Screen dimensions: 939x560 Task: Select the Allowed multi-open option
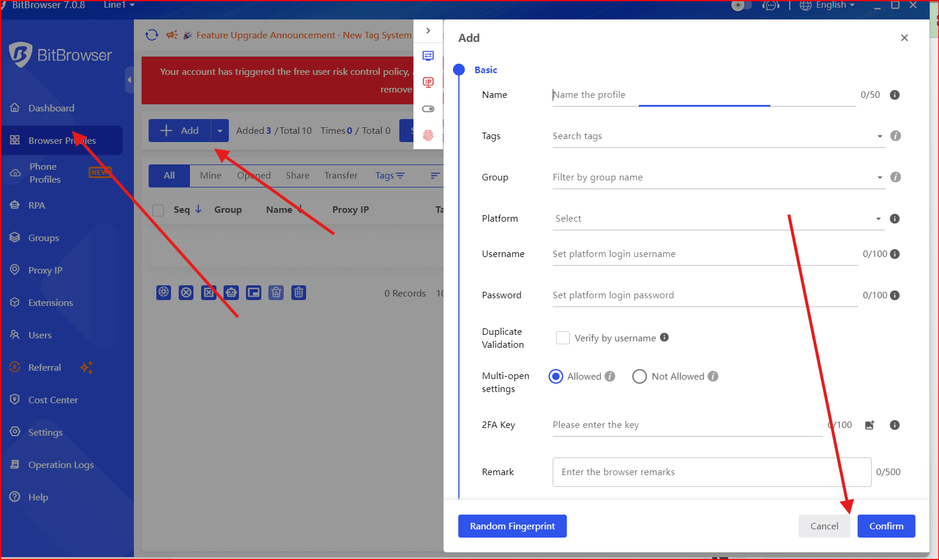(x=556, y=377)
